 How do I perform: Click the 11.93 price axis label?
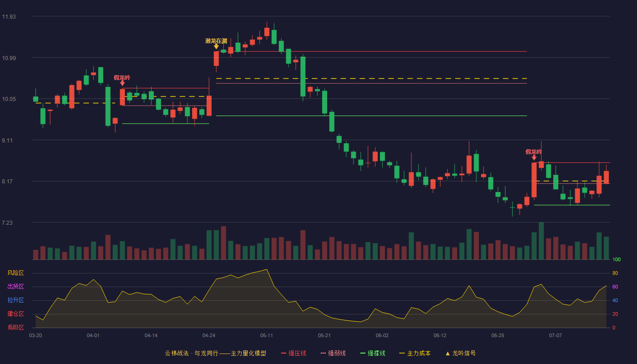[x=9, y=17]
